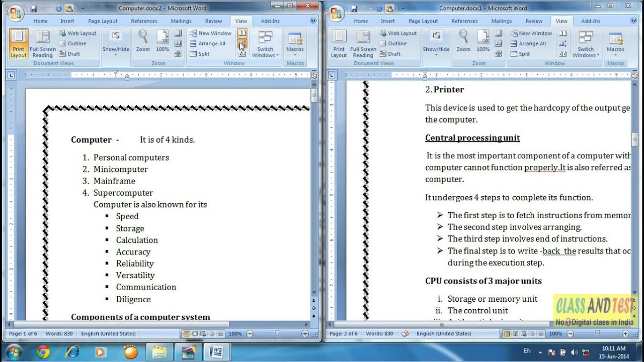Image resolution: width=644 pixels, height=362 pixels.
Task: Open New Window in right window ribbon
Action: coord(531,33)
